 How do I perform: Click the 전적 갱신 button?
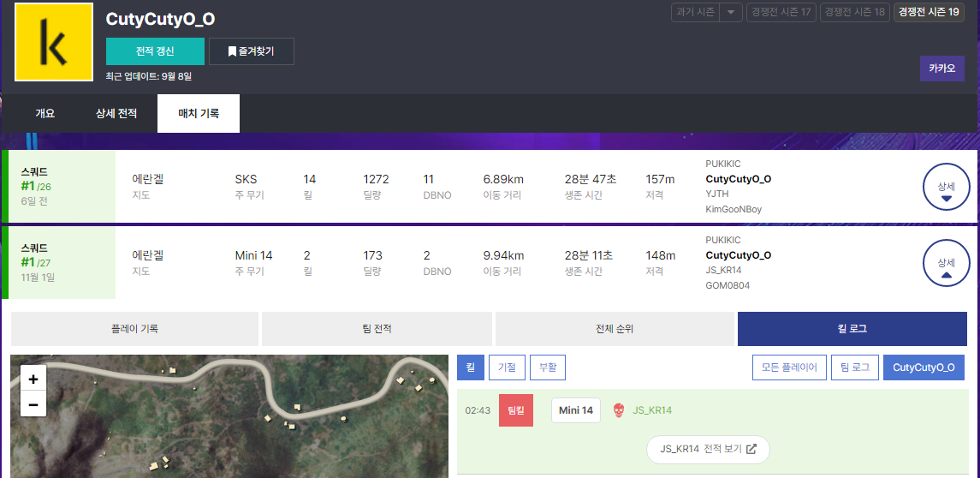[155, 51]
